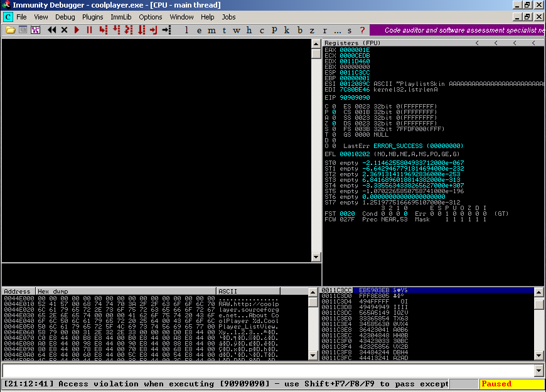546x392 pixels.
Task: Open the Plugins menu
Action: 93,17
